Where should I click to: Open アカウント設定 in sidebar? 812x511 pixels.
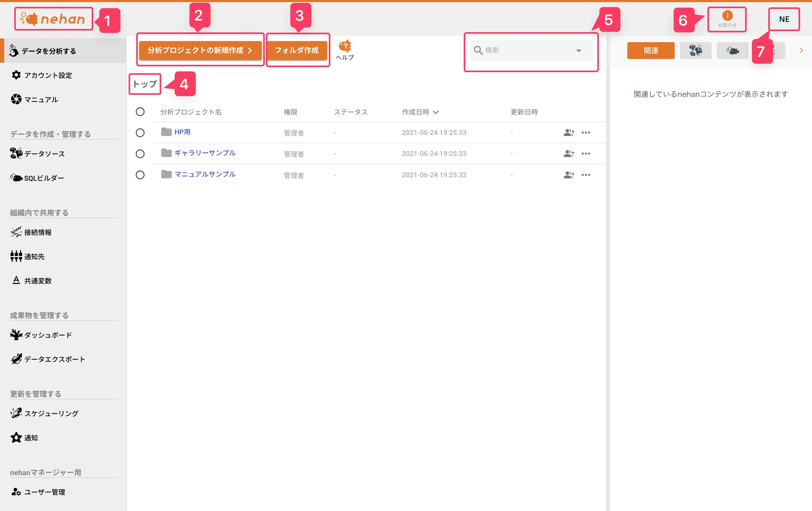click(x=63, y=75)
